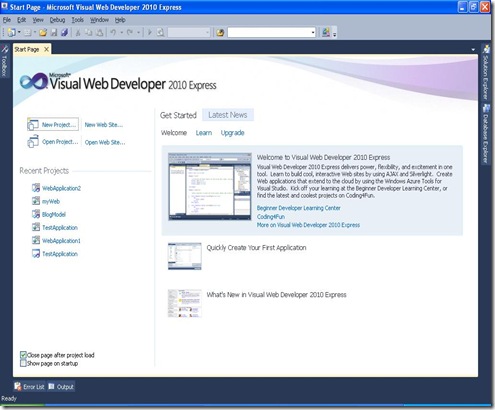Open the solution configurations combo box

(x=189, y=32)
